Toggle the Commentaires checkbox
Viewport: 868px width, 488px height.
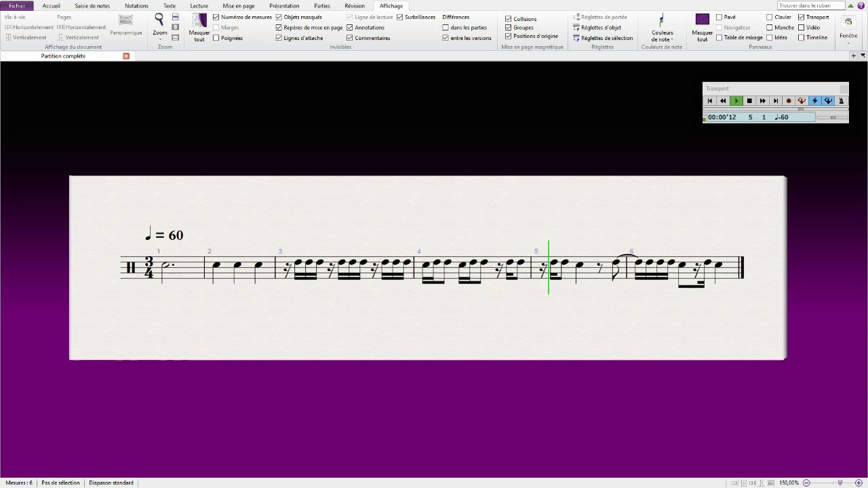tap(350, 38)
